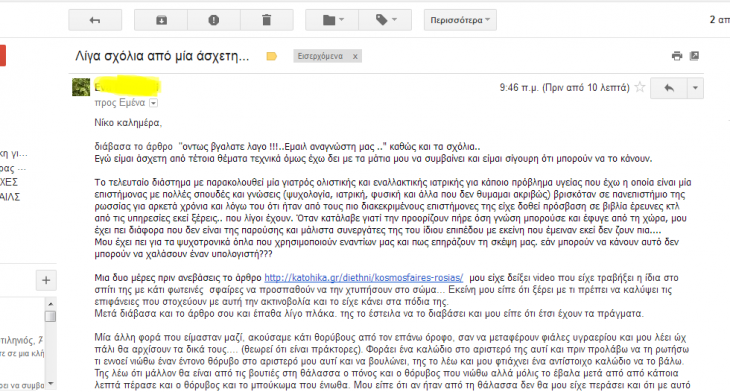
Task: Click the sender's profile picture
Action: [x=81, y=87]
